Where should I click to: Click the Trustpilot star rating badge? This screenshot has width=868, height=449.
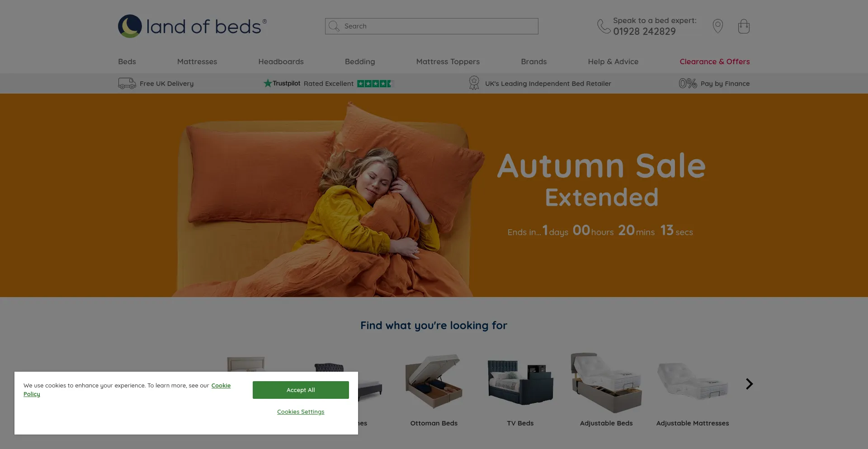coord(375,84)
